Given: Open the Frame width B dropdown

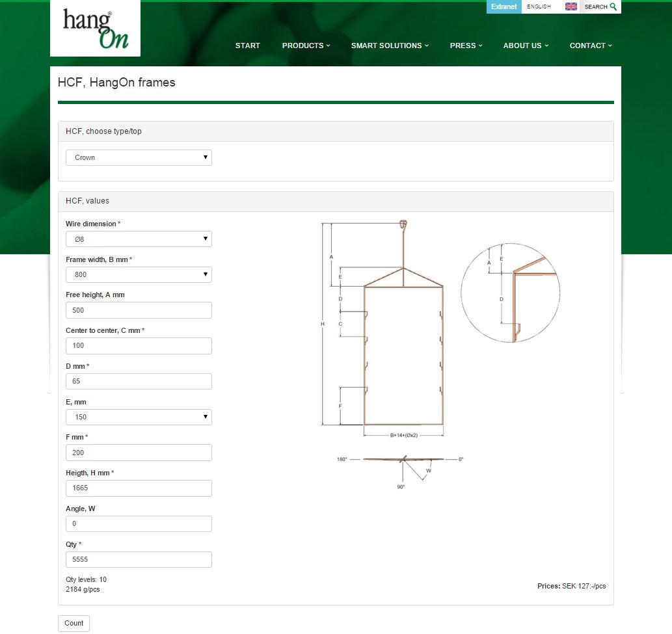Looking at the screenshot, I should click(139, 274).
